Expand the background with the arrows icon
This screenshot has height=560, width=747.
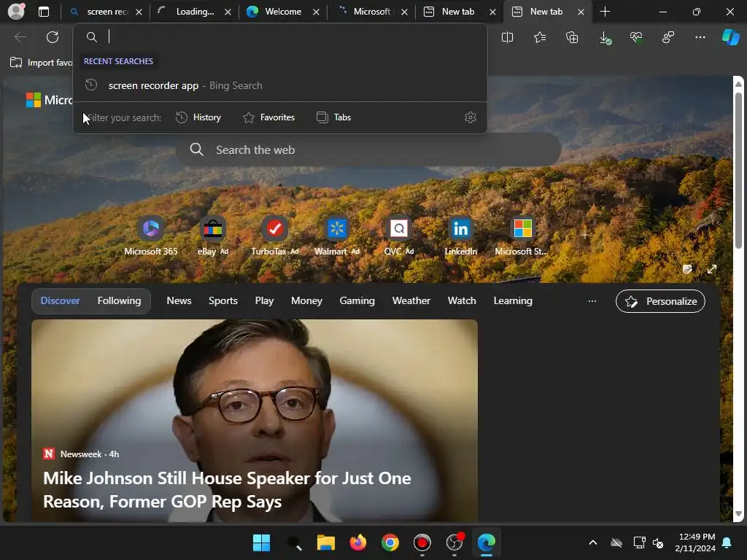[x=712, y=269]
